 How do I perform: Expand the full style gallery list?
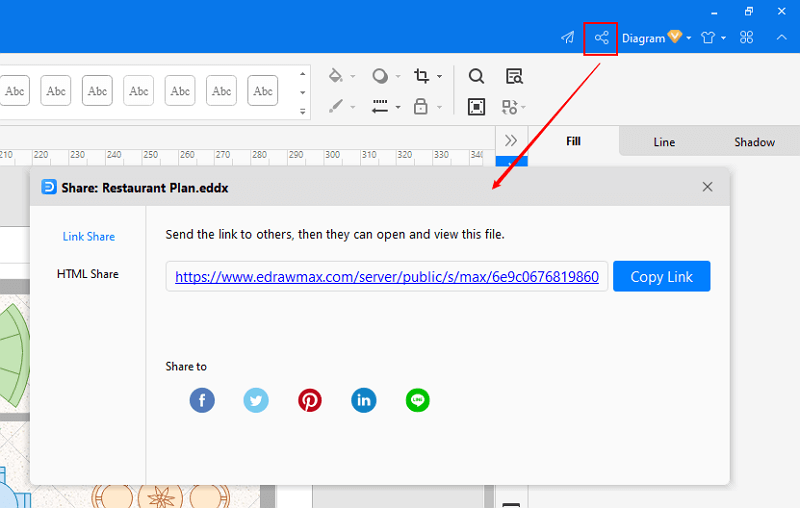click(303, 111)
